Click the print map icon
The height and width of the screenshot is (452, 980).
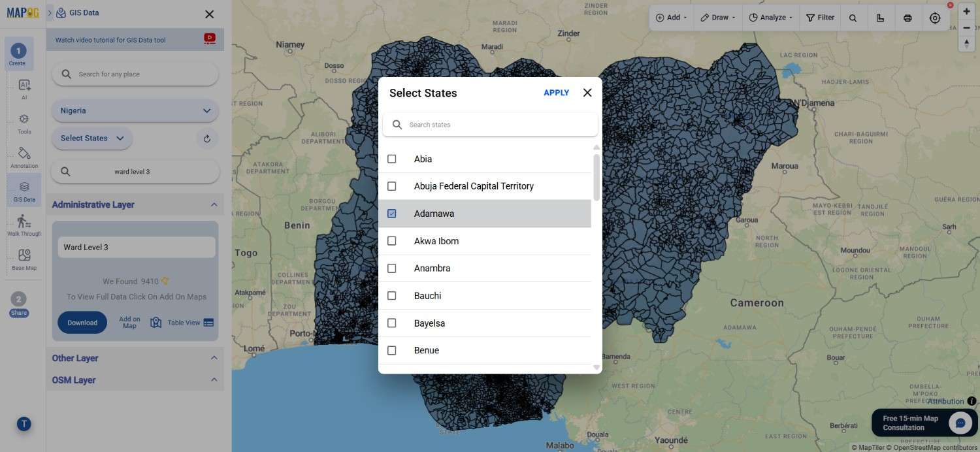[x=907, y=18]
